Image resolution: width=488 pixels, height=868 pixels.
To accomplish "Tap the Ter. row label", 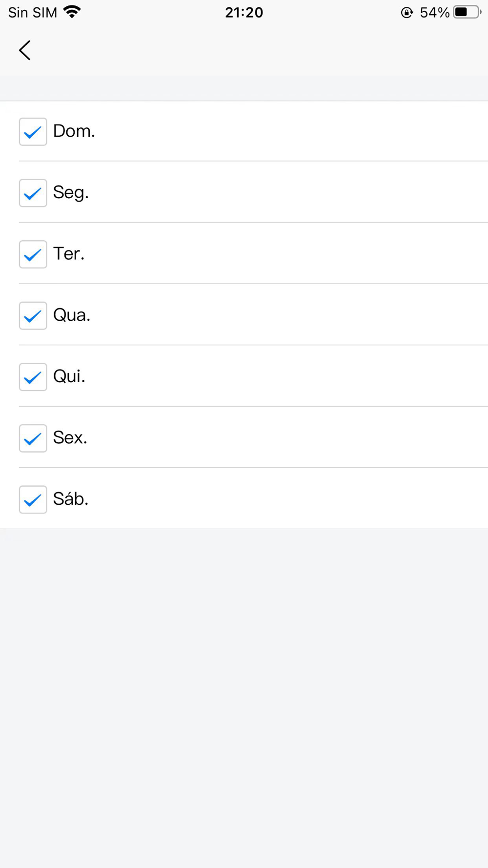I will 69,254.
